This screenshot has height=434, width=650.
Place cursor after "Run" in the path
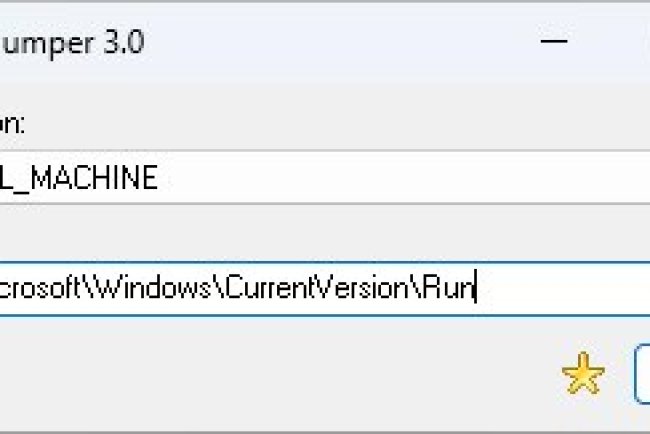pos(476,288)
